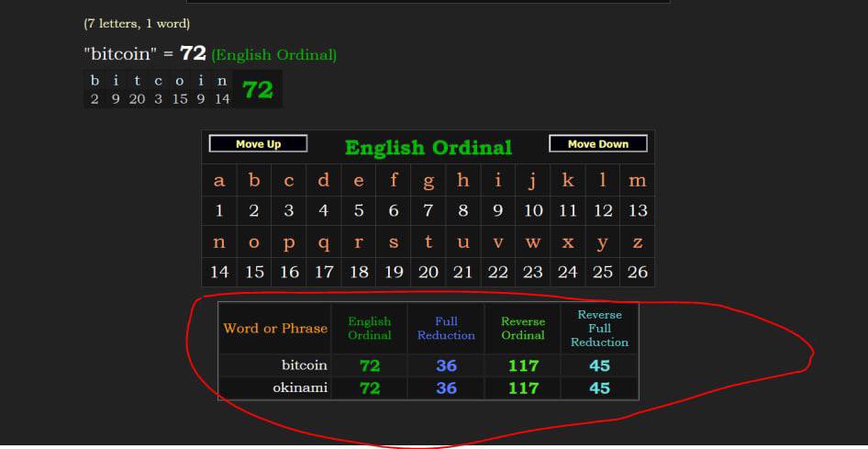Click value 26 in cipher chart
This screenshot has height=449, width=868.
[637, 272]
